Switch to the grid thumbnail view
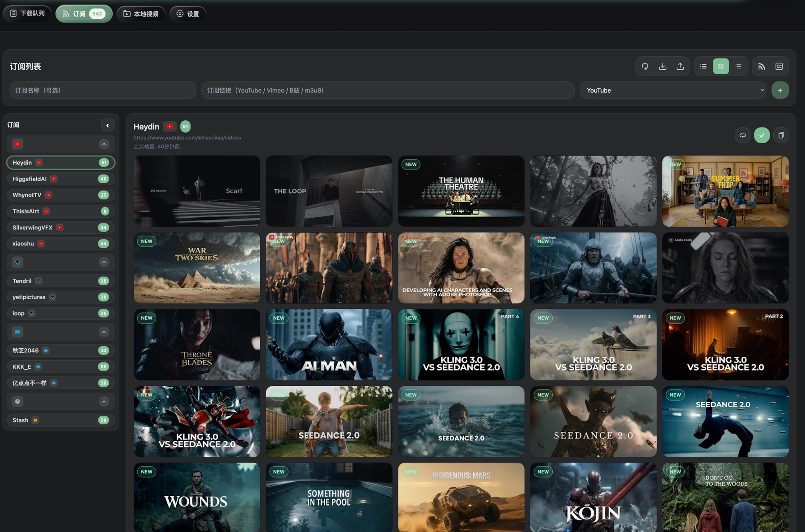 [x=721, y=67]
